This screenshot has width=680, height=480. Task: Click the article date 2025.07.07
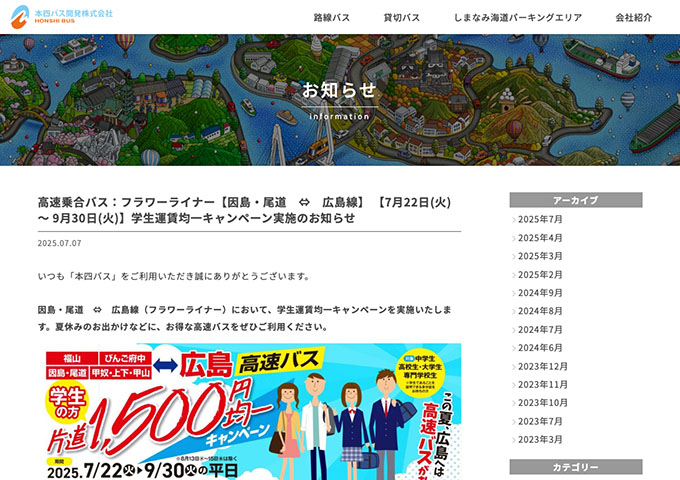click(59, 243)
